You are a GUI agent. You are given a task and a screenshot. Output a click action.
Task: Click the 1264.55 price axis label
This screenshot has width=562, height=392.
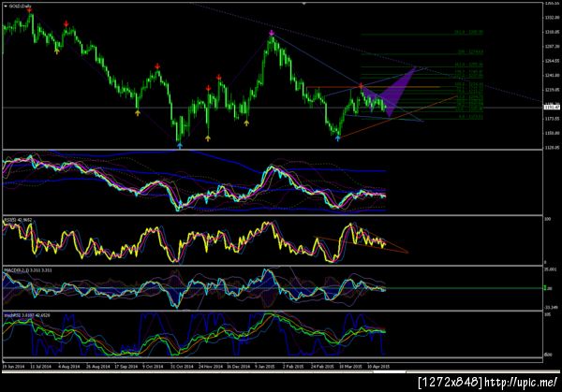click(552, 61)
